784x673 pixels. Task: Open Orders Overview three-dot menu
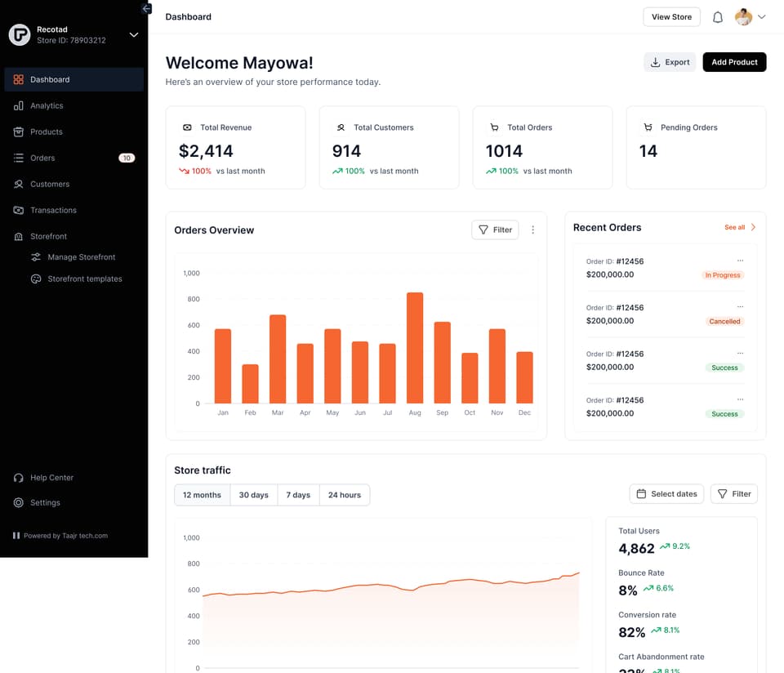pyautogui.click(x=532, y=230)
